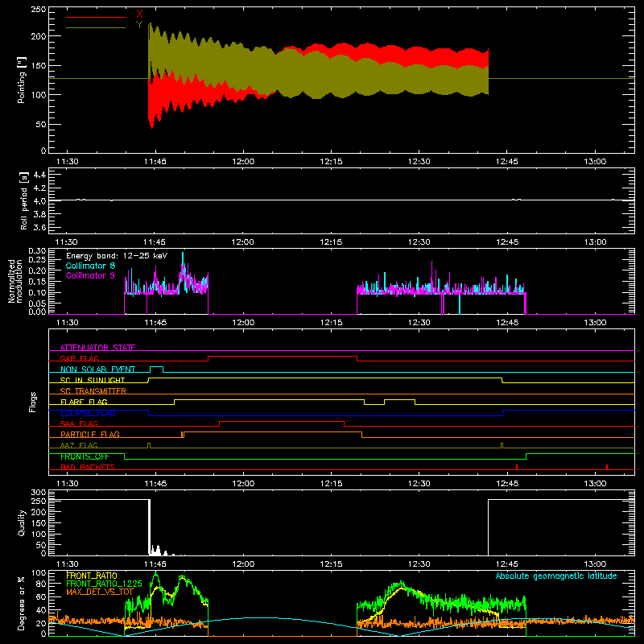The image size is (644, 644).
Task: Click the olive A4Z_FLAG label
Action: pos(79,445)
